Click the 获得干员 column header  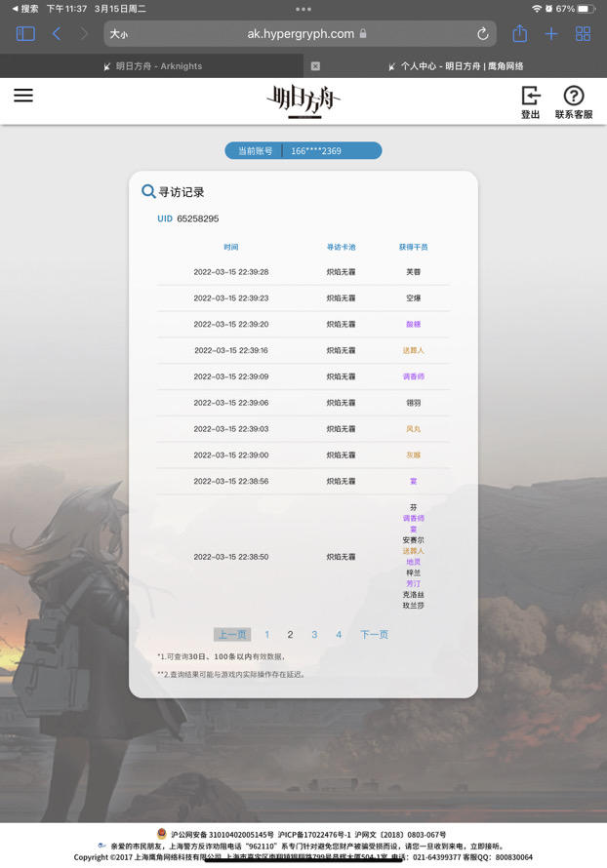point(413,247)
